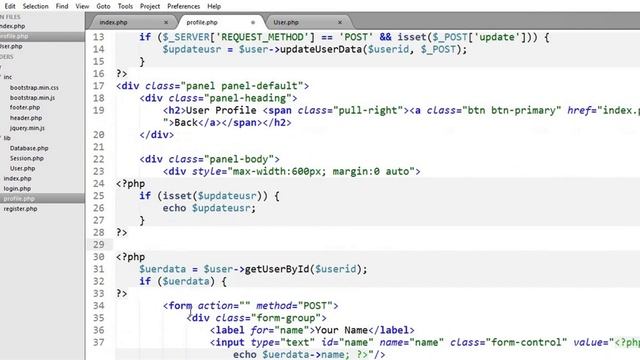The height and width of the screenshot is (360, 640).
Task: Open Database.php in the lib folder
Action: tap(29, 148)
